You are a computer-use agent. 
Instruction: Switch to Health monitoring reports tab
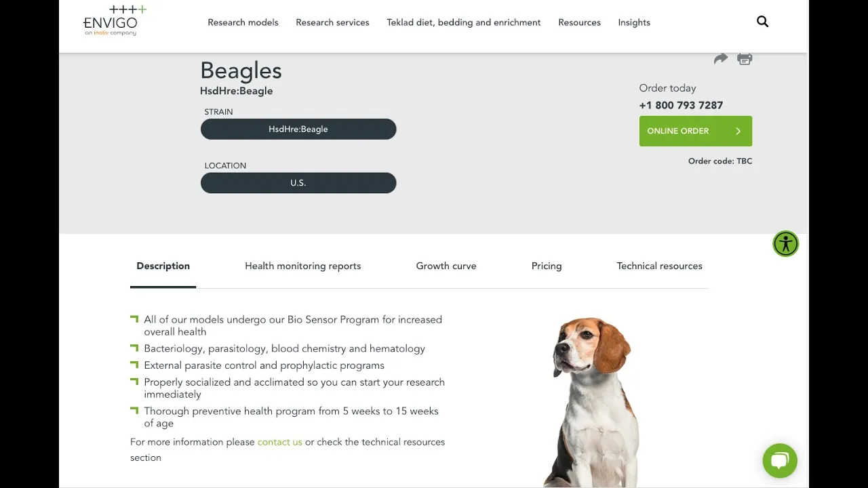pyautogui.click(x=302, y=266)
